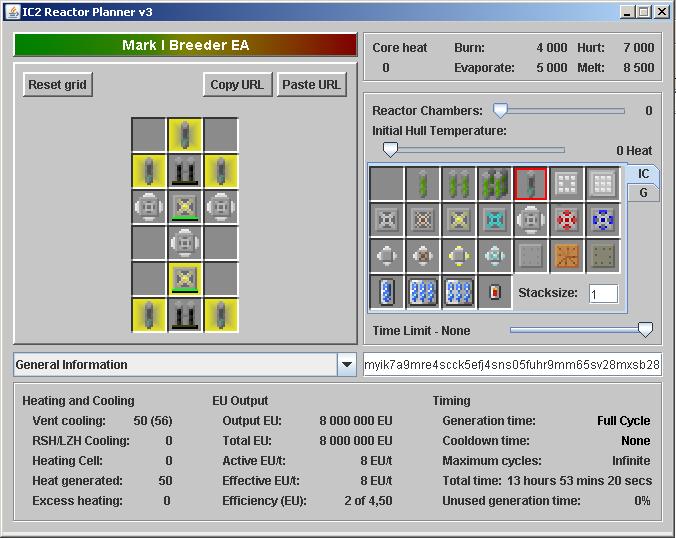
Task: Click the Reactor Chambers slider handle
Action: (x=500, y=110)
